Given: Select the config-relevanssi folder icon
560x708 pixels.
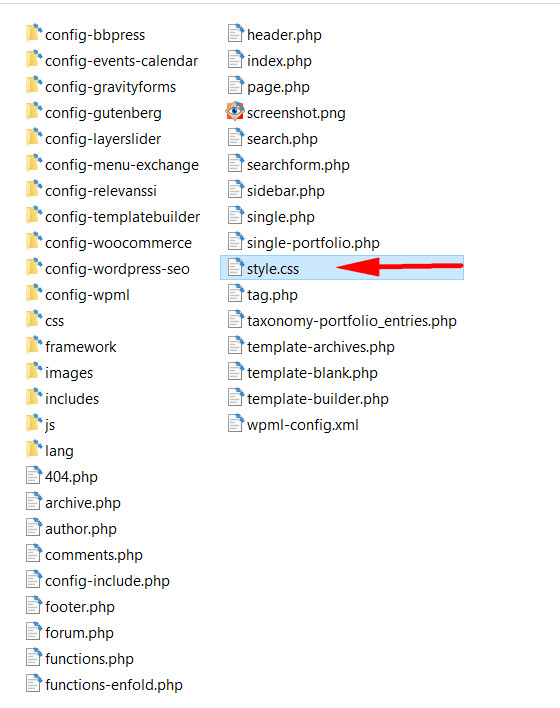Looking at the screenshot, I should tap(34, 190).
